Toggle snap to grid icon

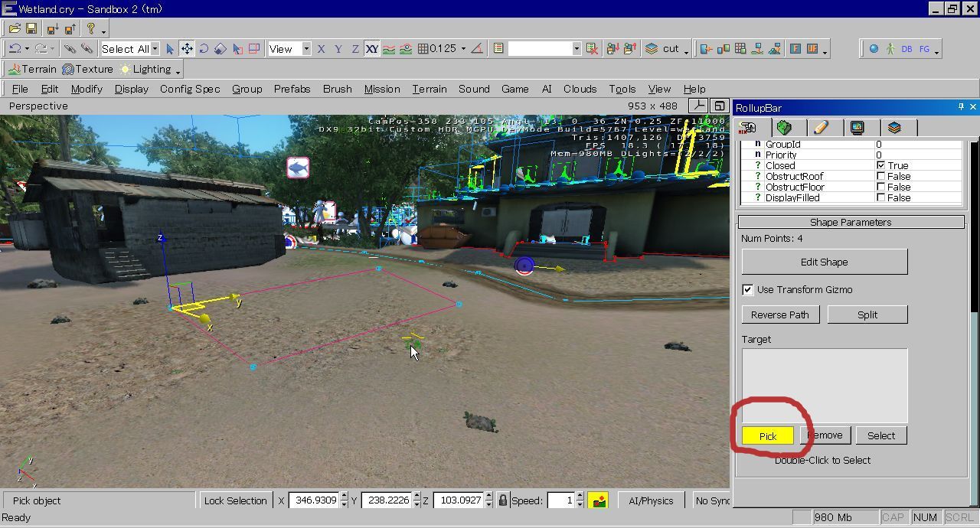(x=423, y=48)
